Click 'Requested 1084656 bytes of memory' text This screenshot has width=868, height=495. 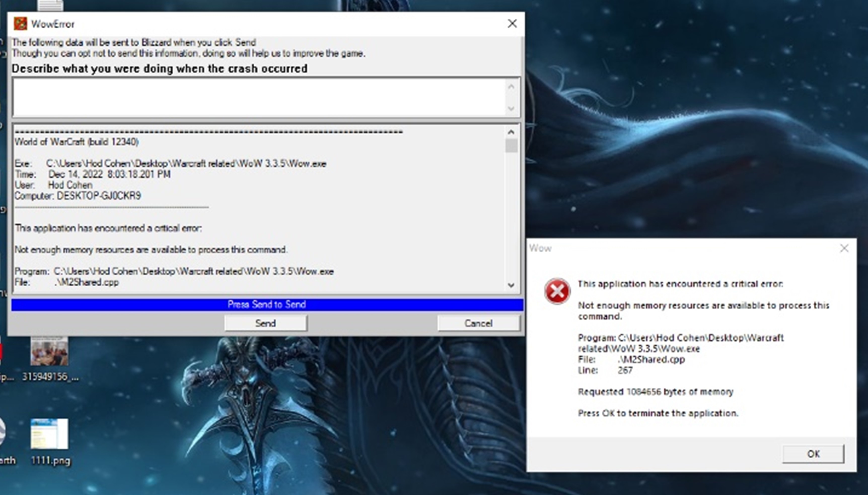click(656, 392)
